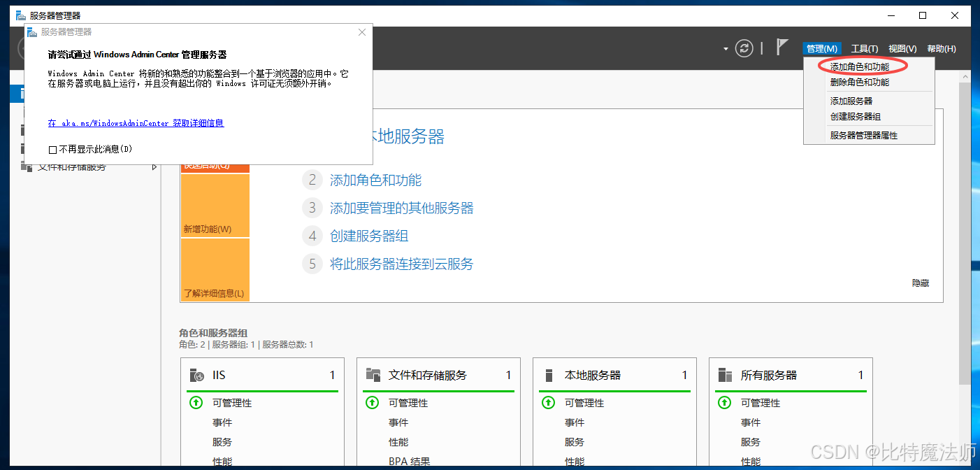Click green manageability icon in 本地服务器 tile
This screenshot has height=470, width=980.
(549, 403)
